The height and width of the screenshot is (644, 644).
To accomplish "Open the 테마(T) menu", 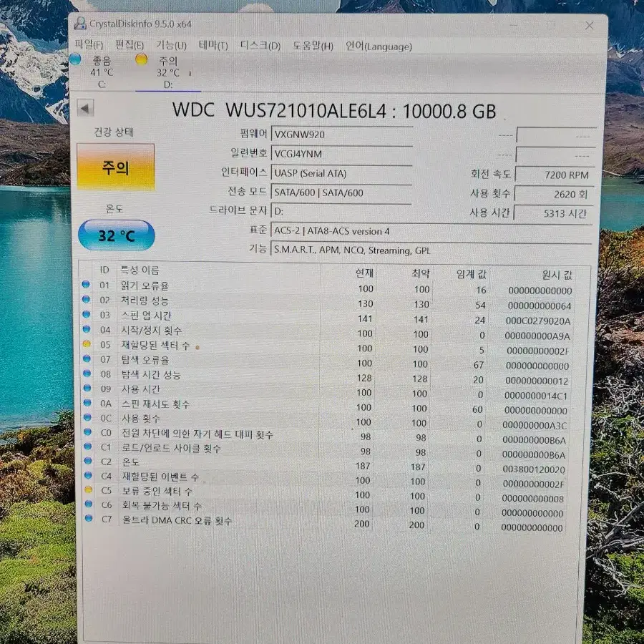I will coord(213,45).
